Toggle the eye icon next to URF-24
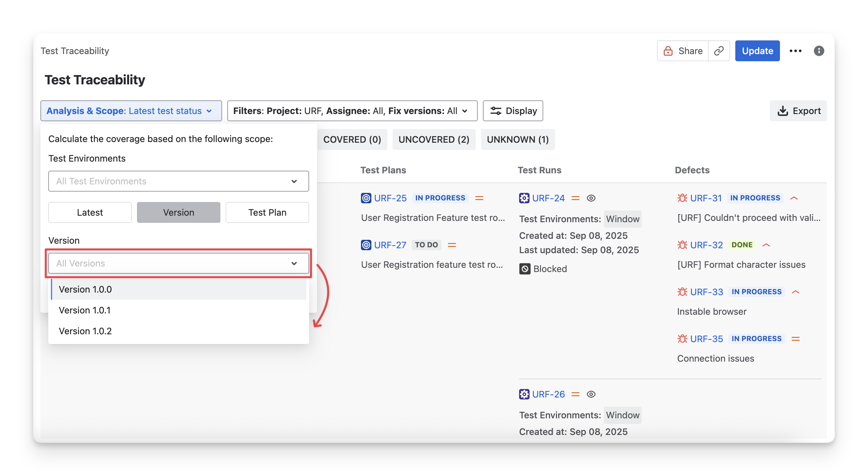This screenshot has height=476, width=868. pos(591,198)
